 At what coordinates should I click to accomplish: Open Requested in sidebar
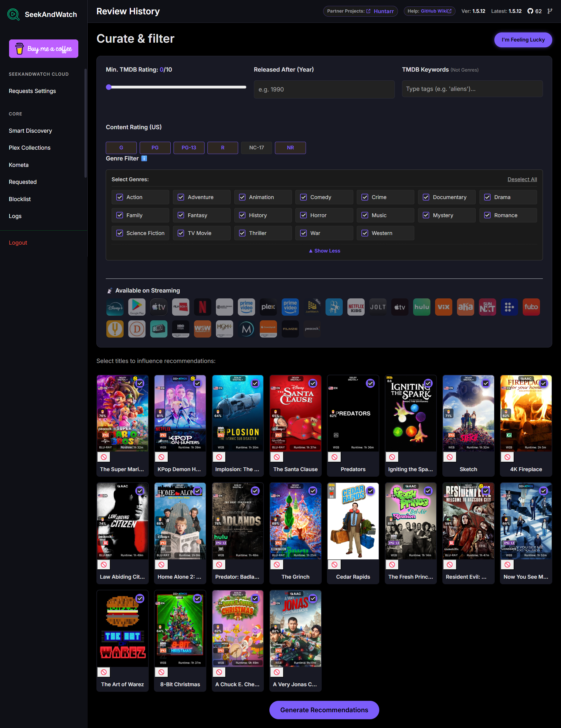23,182
